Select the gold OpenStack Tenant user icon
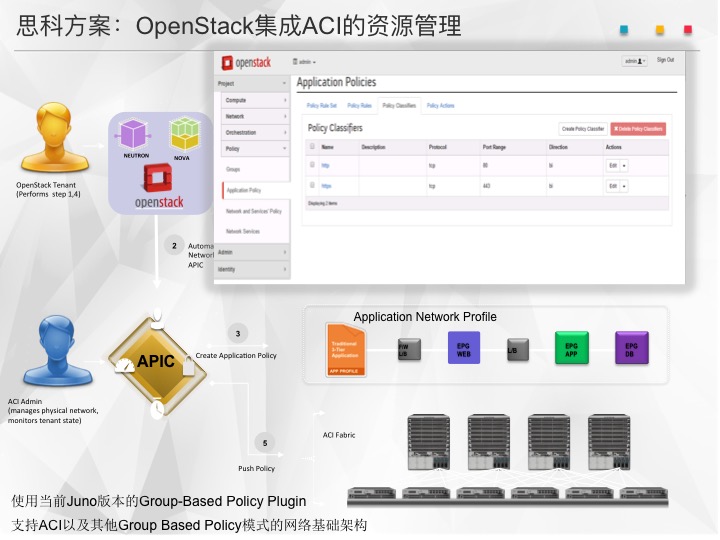 (x=55, y=137)
